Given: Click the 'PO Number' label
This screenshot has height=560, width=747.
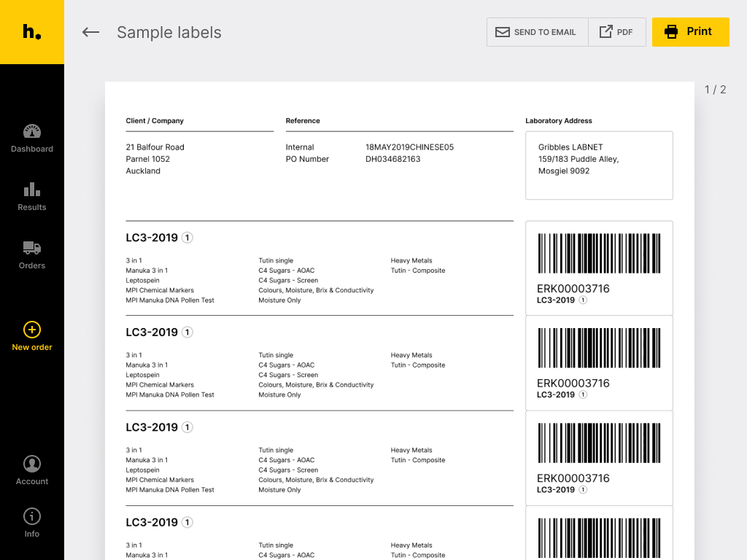Looking at the screenshot, I should click(x=307, y=159).
